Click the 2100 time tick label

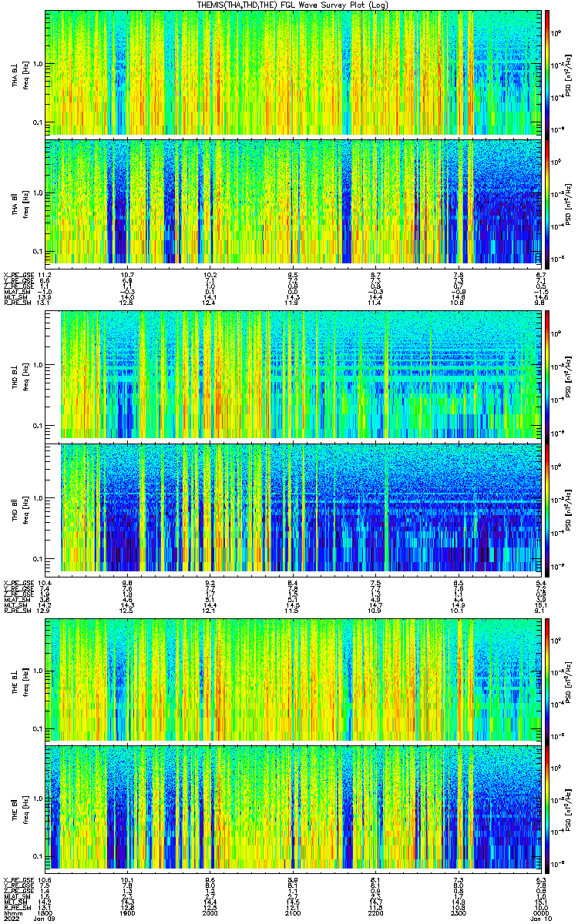click(x=294, y=914)
